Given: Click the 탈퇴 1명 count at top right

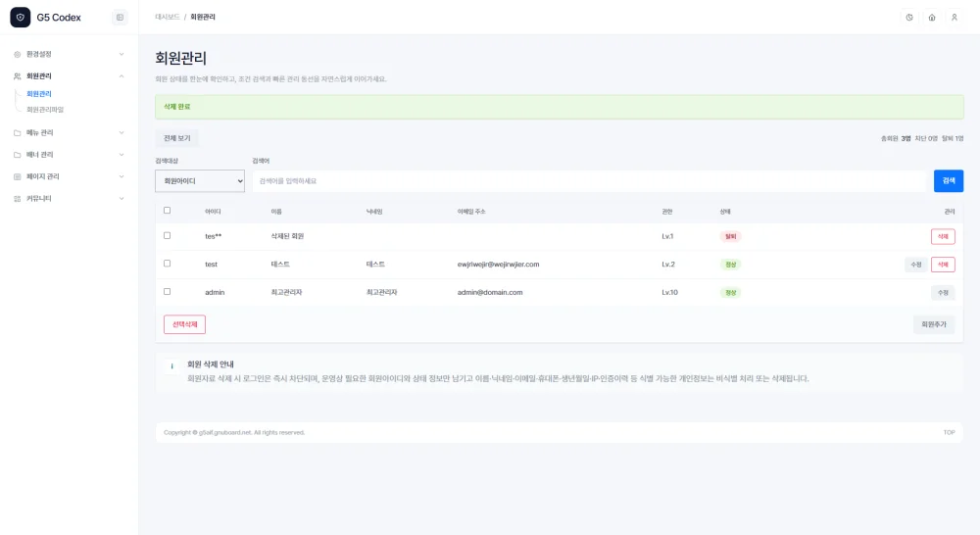Looking at the screenshot, I should [953, 139].
